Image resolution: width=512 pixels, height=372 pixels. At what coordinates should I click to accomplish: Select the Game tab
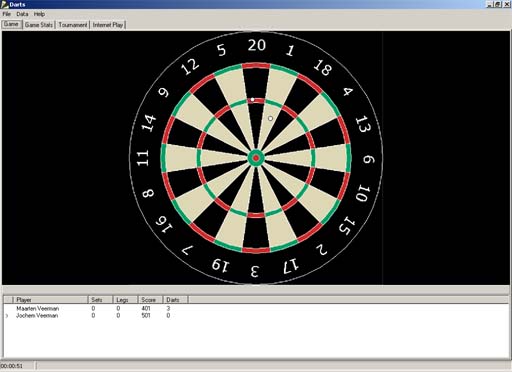pyautogui.click(x=11, y=24)
